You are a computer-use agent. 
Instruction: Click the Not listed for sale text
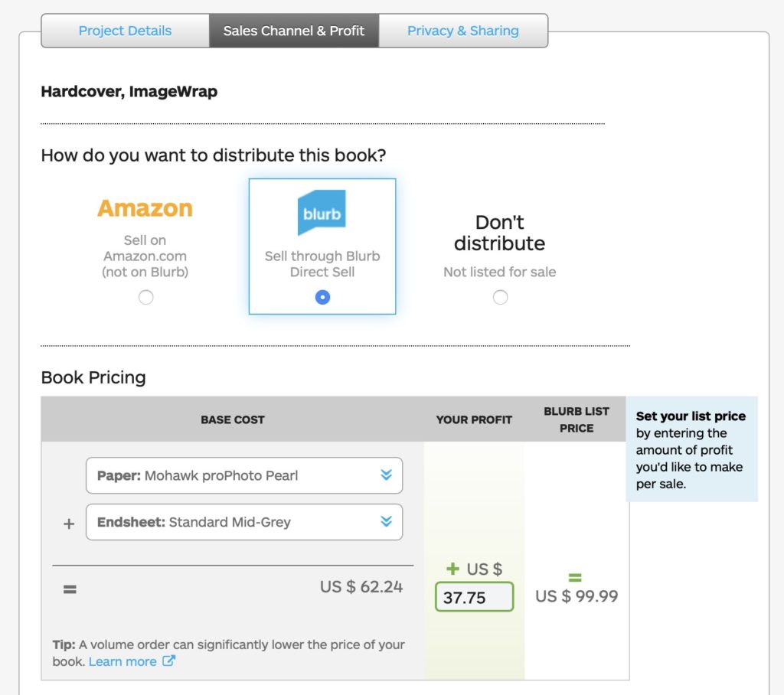(x=499, y=272)
